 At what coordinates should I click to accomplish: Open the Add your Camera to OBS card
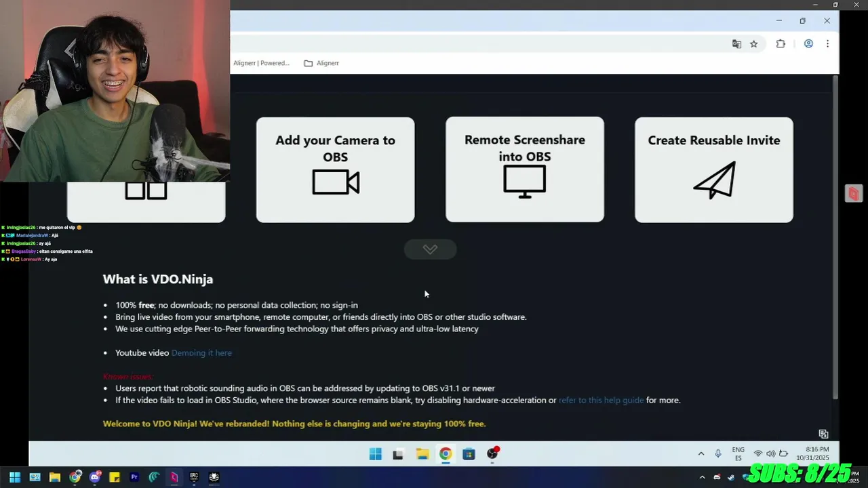(x=335, y=169)
